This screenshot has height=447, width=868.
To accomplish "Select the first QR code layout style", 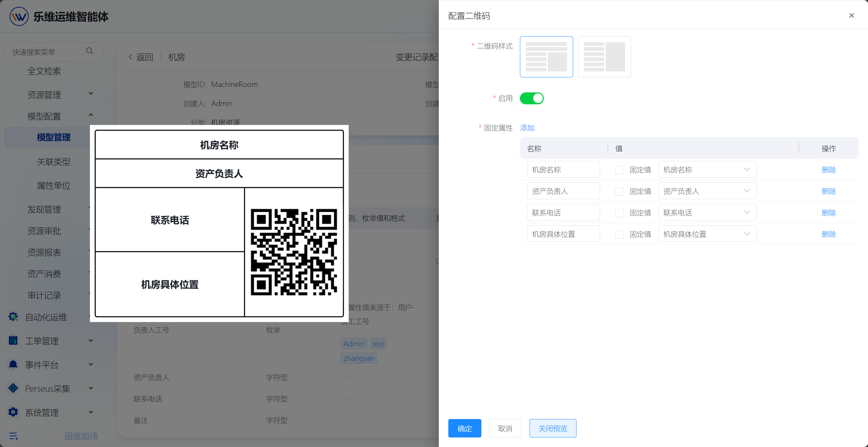I will [546, 57].
